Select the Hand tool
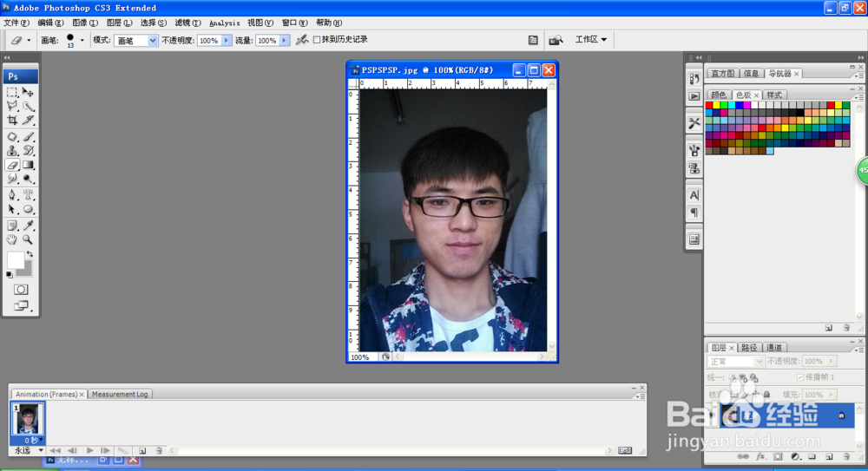This screenshot has width=868, height=471. (12, 239)
